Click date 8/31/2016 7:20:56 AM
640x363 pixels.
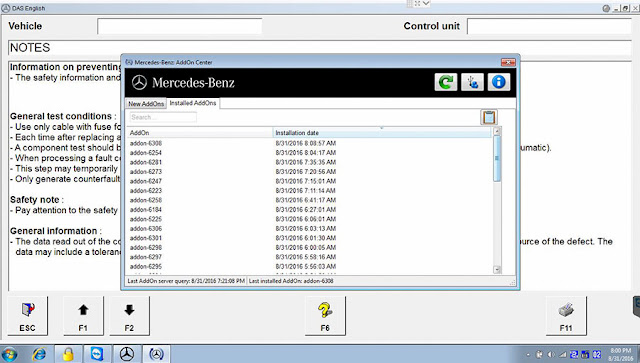[306, 171]
